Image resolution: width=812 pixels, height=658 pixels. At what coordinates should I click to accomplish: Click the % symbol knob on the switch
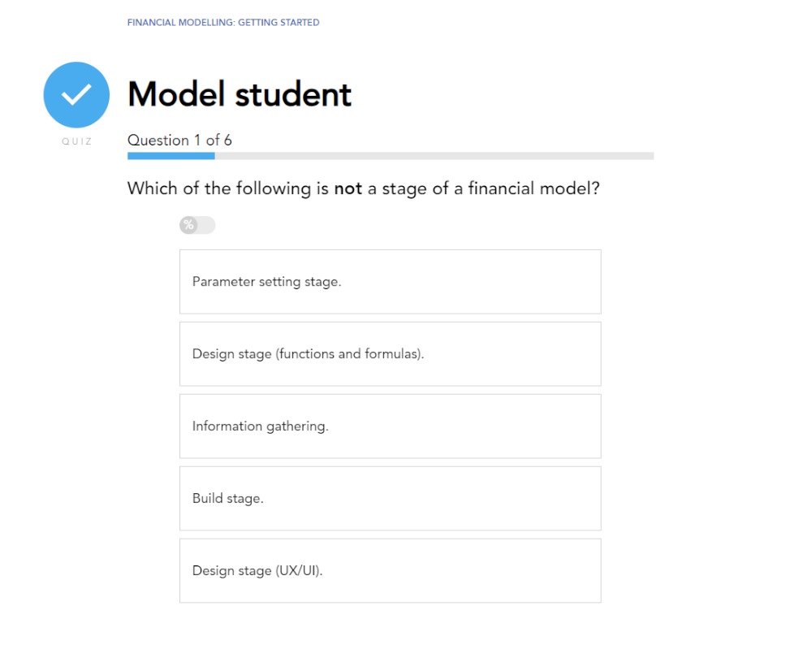coord(188,225)
